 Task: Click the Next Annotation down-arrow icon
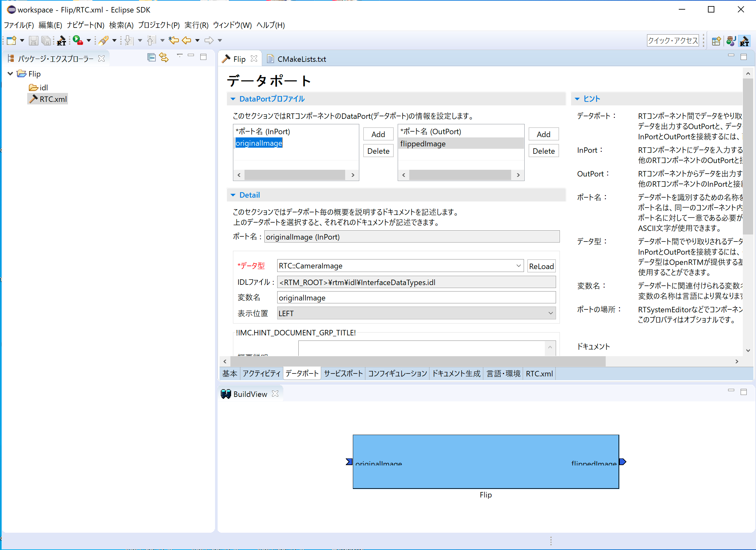tap(129, 40)
